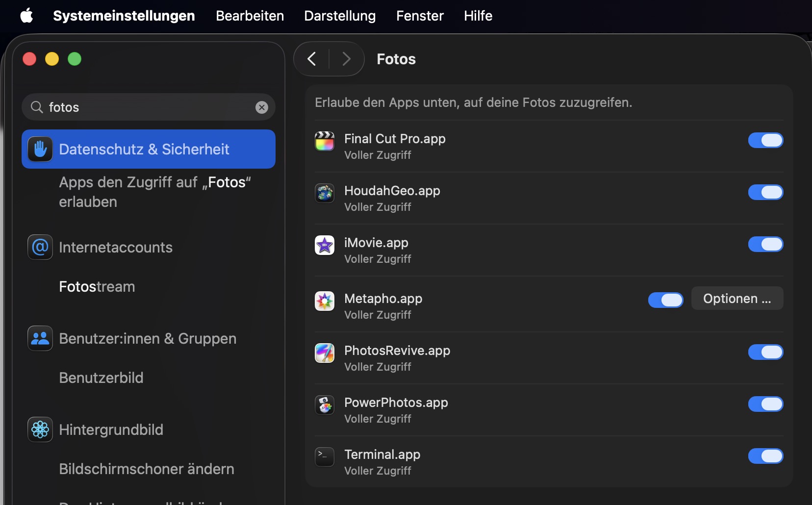Open Optionen for Metapho.app

[736, 299]
